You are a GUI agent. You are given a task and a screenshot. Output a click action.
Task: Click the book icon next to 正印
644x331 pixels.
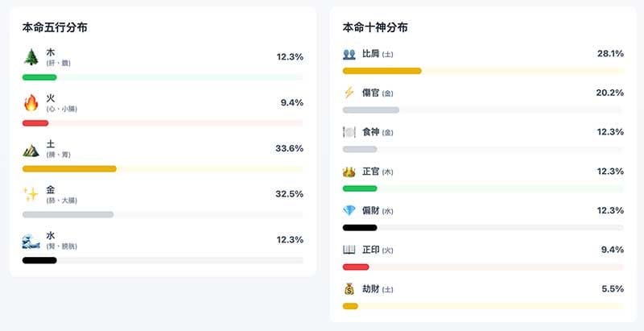[x=349, y=250]
